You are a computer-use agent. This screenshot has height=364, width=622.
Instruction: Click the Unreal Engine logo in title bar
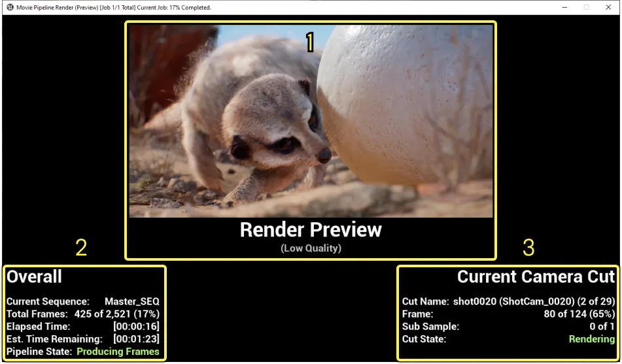click(10, 7)
